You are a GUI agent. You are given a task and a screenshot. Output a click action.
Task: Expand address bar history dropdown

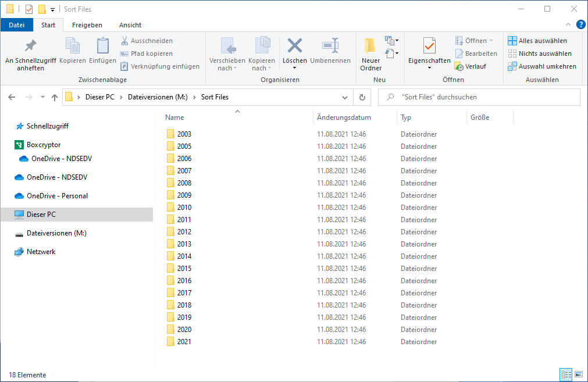345,97
